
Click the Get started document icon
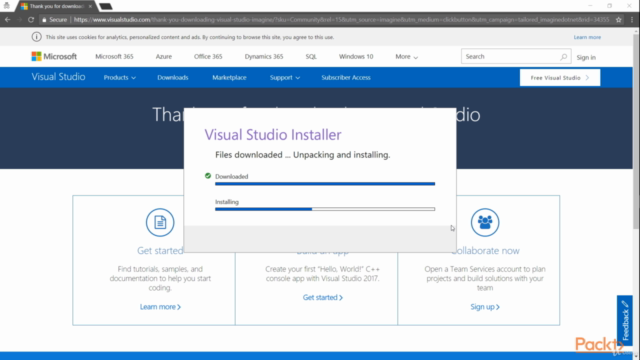point(160,222)
